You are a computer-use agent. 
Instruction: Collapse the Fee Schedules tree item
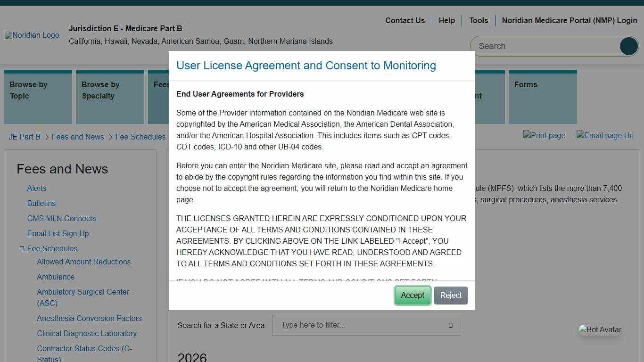(x=22, y=248)
